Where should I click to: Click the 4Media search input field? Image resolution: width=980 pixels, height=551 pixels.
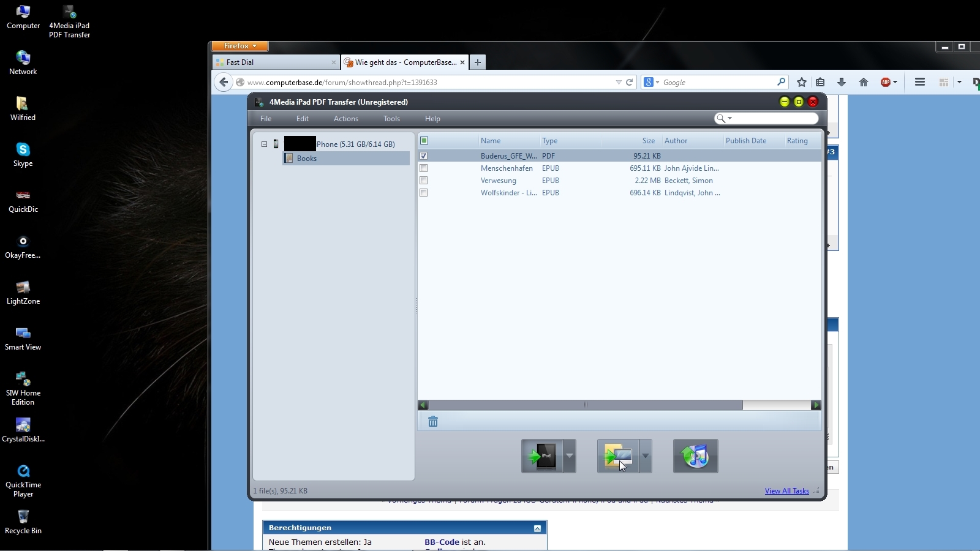point(775,118)
